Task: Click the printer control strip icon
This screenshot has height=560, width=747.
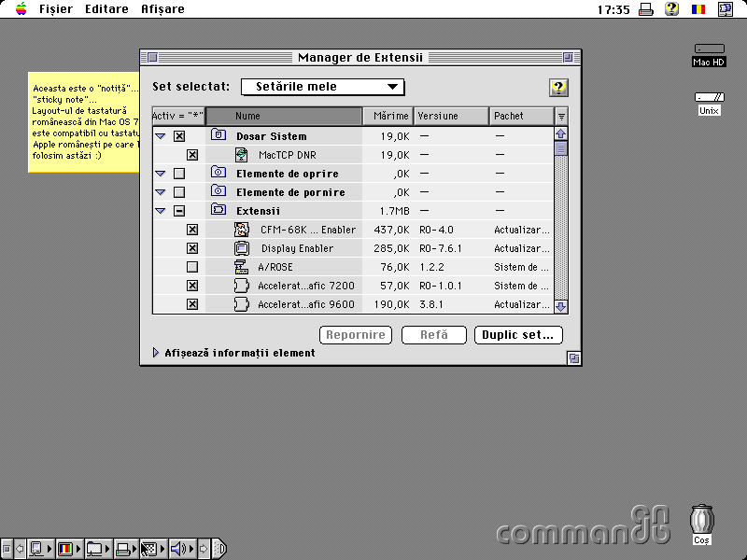Action: point(122,549)
